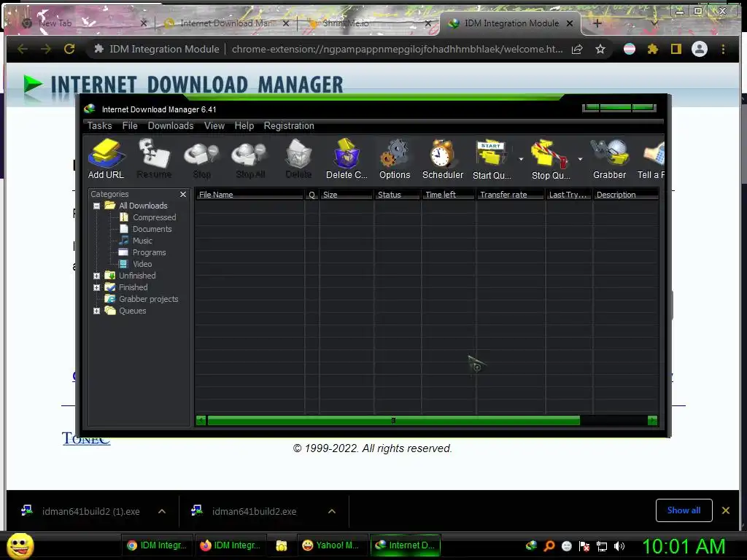
Task: Expand the Queues tree node
Action: [97, 311]
